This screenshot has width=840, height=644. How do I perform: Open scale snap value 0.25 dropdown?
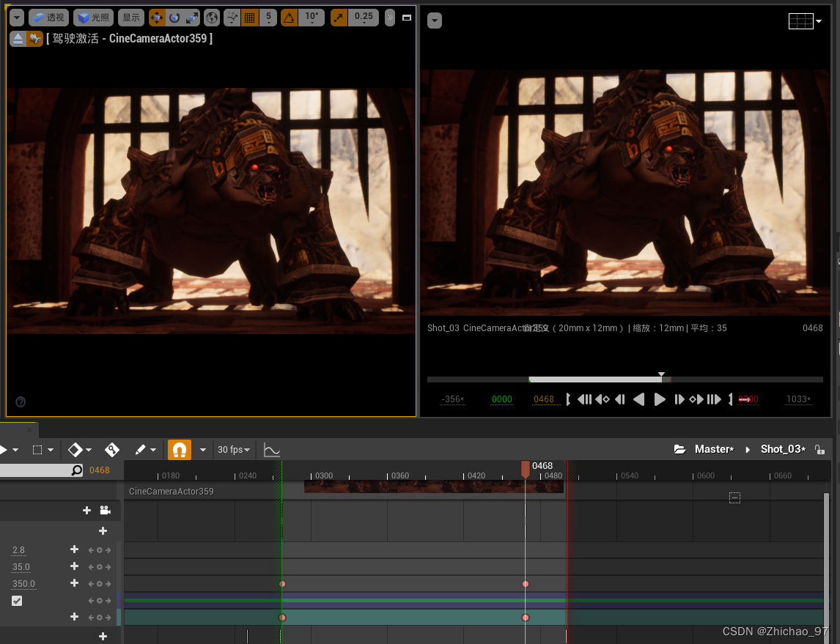click(364, 18)
